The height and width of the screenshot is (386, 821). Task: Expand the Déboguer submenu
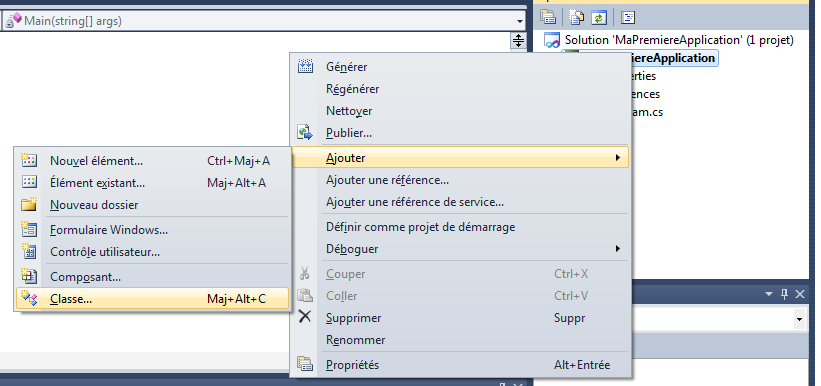click(461, 249)
